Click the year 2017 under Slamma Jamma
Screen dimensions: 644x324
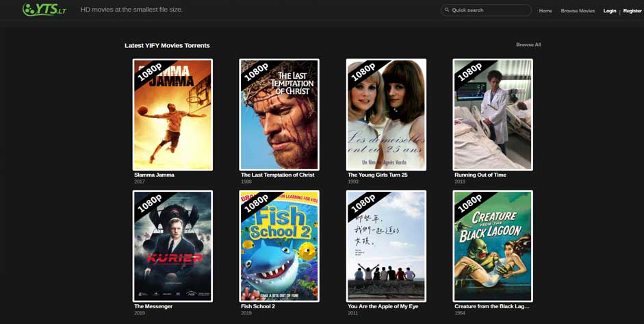tap(139, 182)
